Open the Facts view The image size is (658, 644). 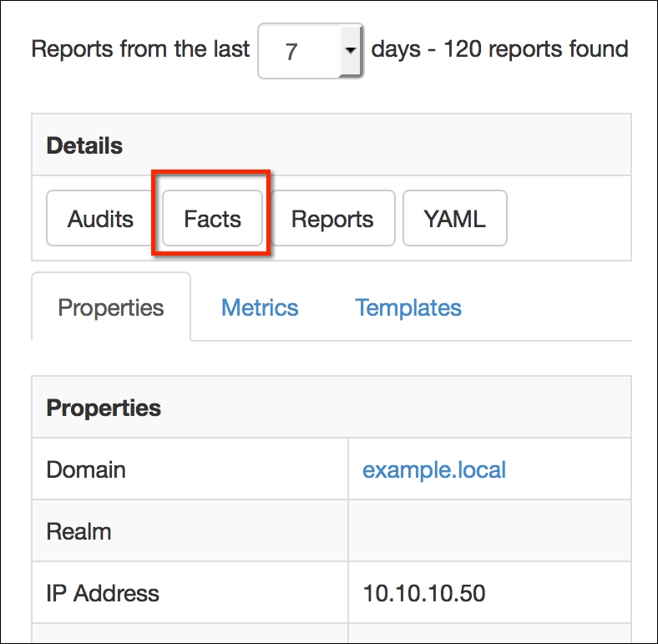[x=212, y=220]
